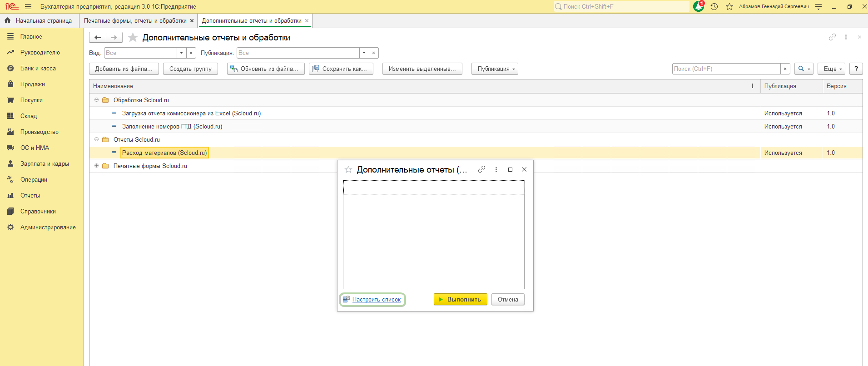Click the Банк и касса coin icon
868x366 pixels.
click(x=10, y=68)
